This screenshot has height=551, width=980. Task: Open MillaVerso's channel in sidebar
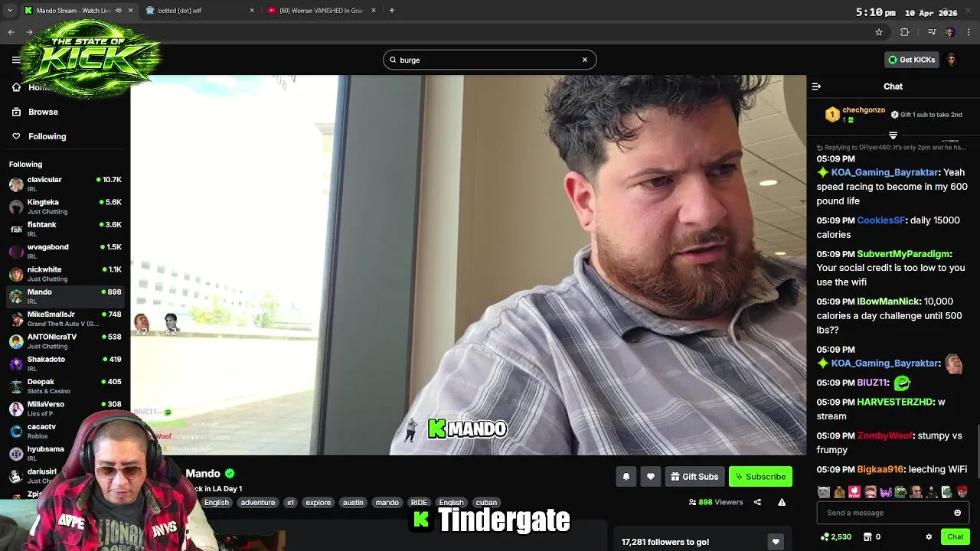click(x=65, y=409)
